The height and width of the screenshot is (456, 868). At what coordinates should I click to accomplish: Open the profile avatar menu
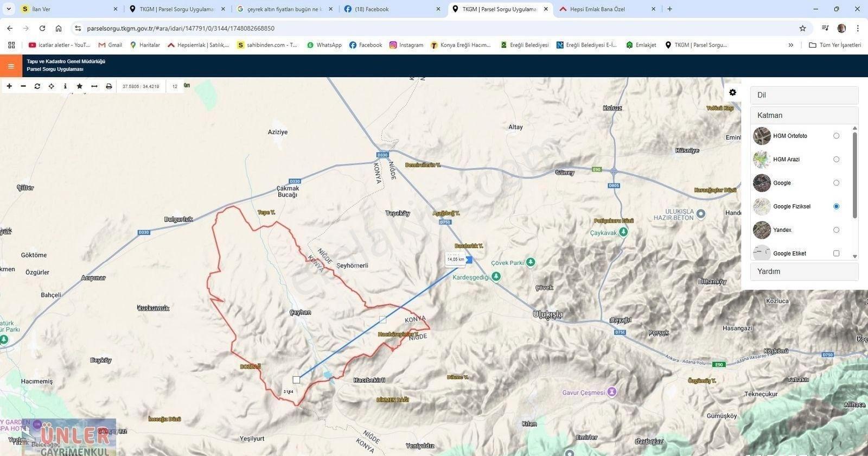click(x=841, y=28)
